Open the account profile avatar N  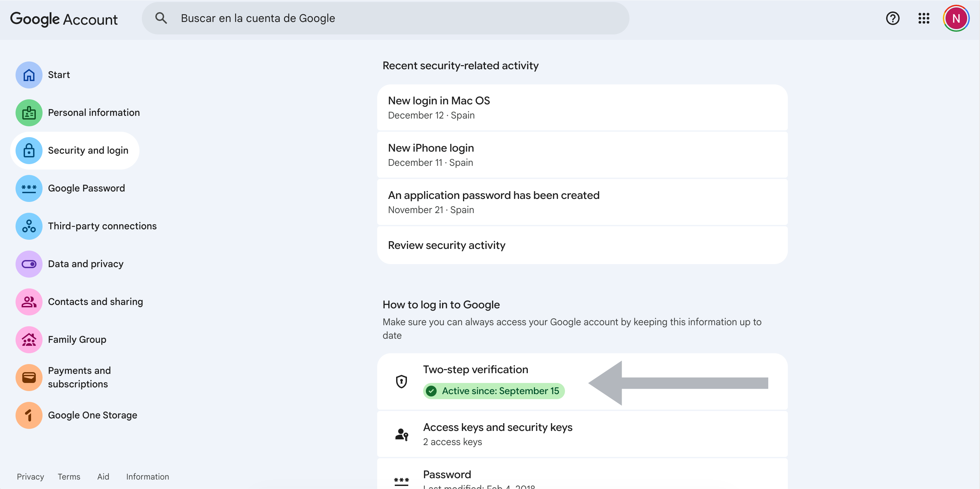955,18
